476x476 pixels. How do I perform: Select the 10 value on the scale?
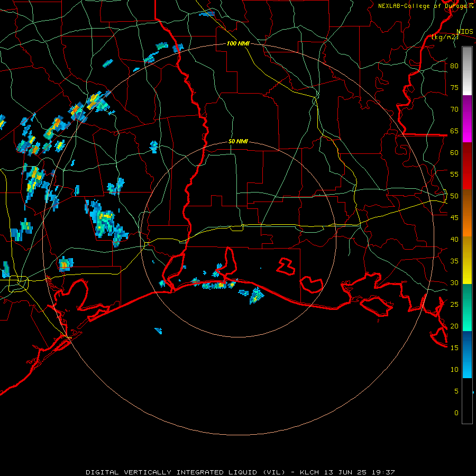pyautogui.click(x=454, y=370)
